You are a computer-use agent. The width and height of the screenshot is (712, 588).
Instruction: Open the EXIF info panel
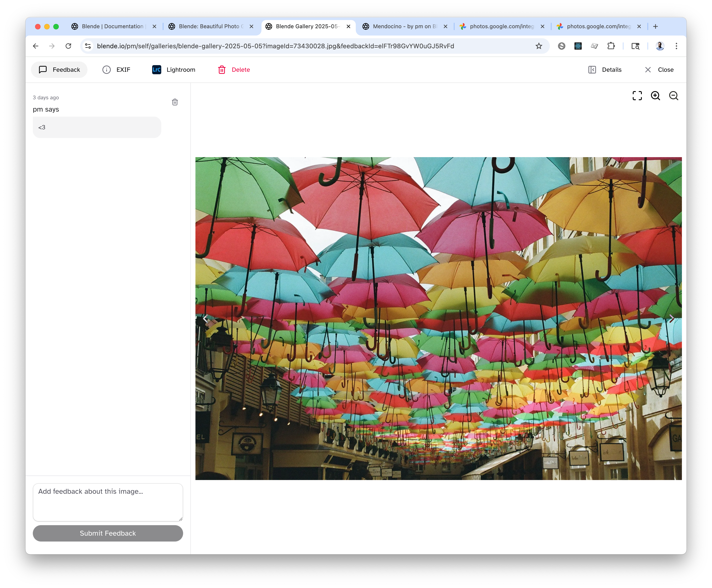coord(116,70)
